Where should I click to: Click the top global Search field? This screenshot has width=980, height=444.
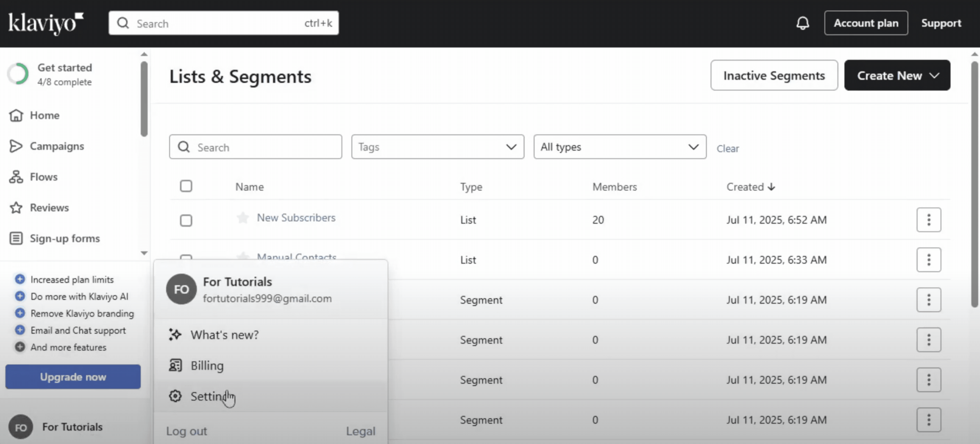(x=223, y=23)
